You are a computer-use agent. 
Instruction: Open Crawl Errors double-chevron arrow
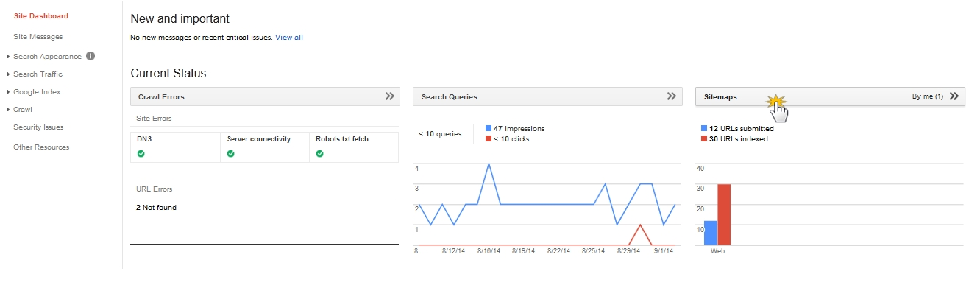tap(390, 96)
